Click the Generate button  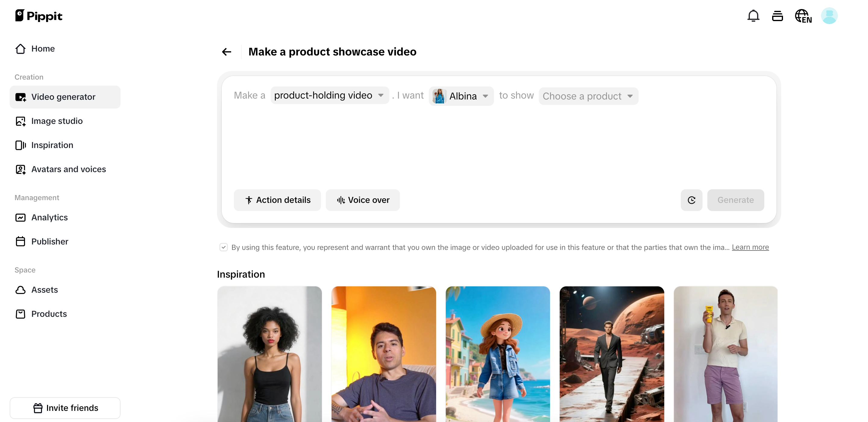click(x=736, y=200)
